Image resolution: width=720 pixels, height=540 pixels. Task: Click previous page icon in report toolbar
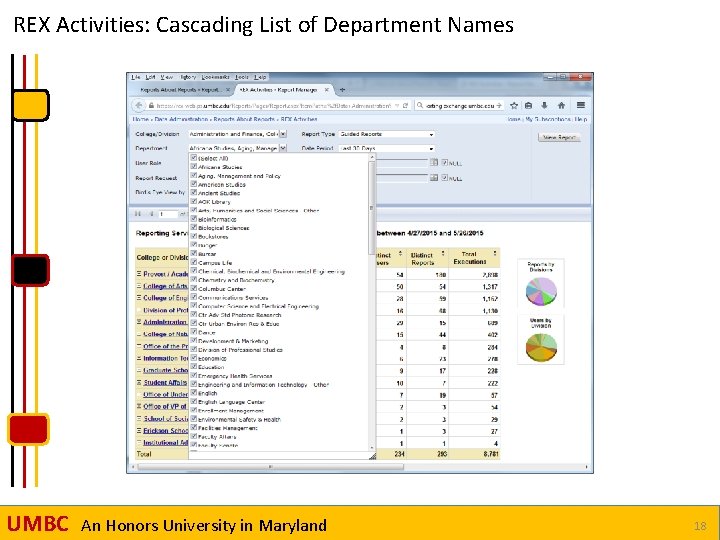click(x=151, y=214)
